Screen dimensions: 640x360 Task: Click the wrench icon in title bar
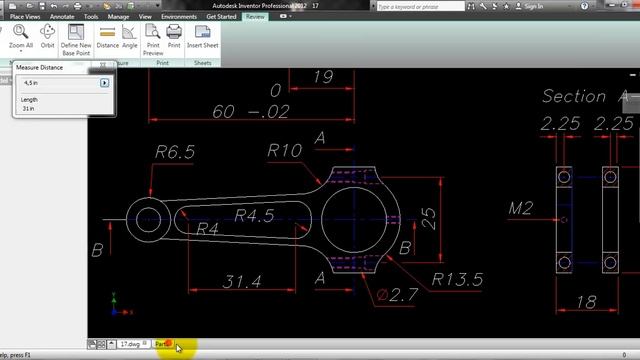[483, 6]
